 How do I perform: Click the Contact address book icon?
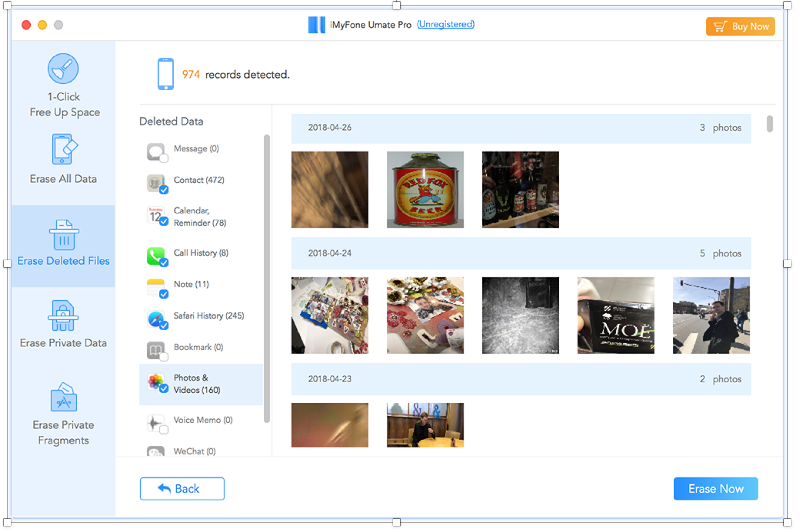156,183
